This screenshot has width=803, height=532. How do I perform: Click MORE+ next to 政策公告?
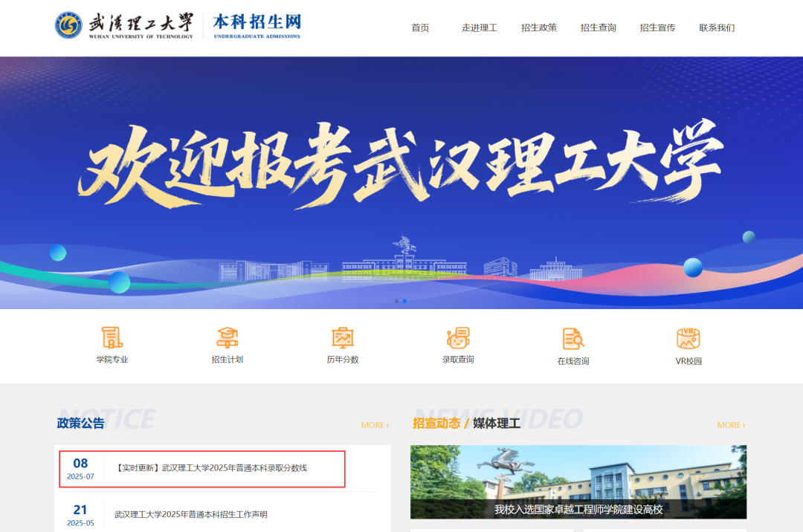point(375,424)
